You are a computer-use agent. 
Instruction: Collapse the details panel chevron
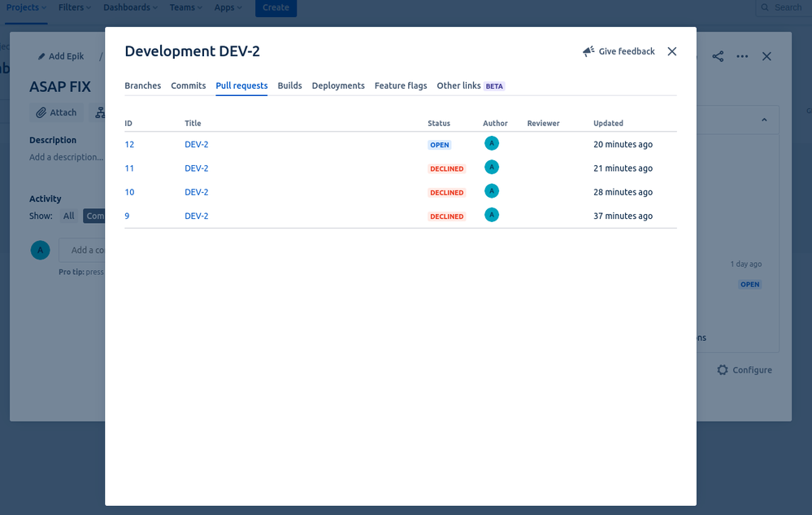(x=764, y=120)
